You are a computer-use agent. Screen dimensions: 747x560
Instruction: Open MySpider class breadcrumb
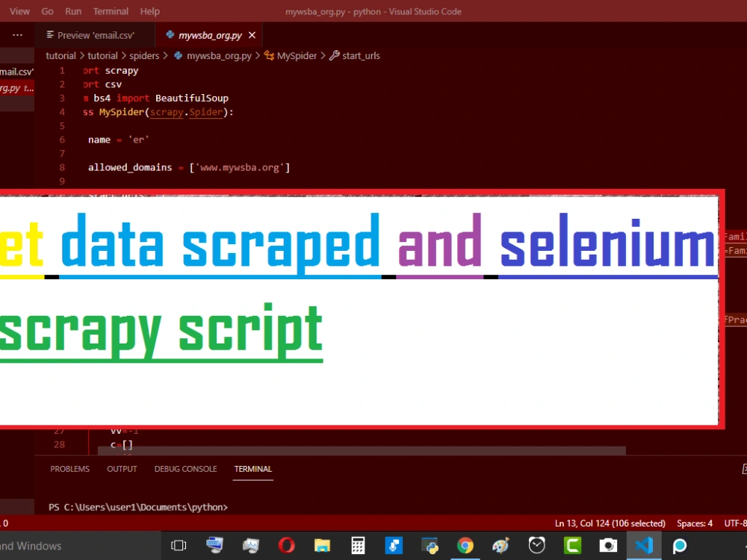click(297, 56)
